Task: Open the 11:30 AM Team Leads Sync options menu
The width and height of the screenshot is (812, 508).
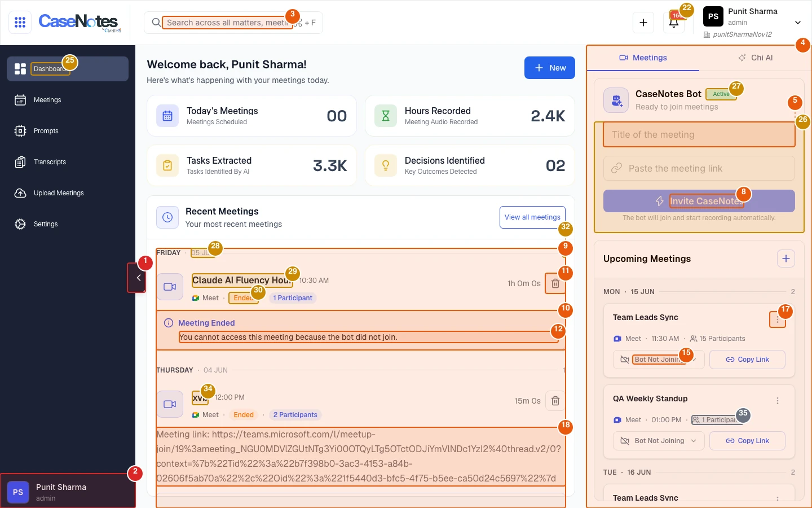Action: [778, 319]
